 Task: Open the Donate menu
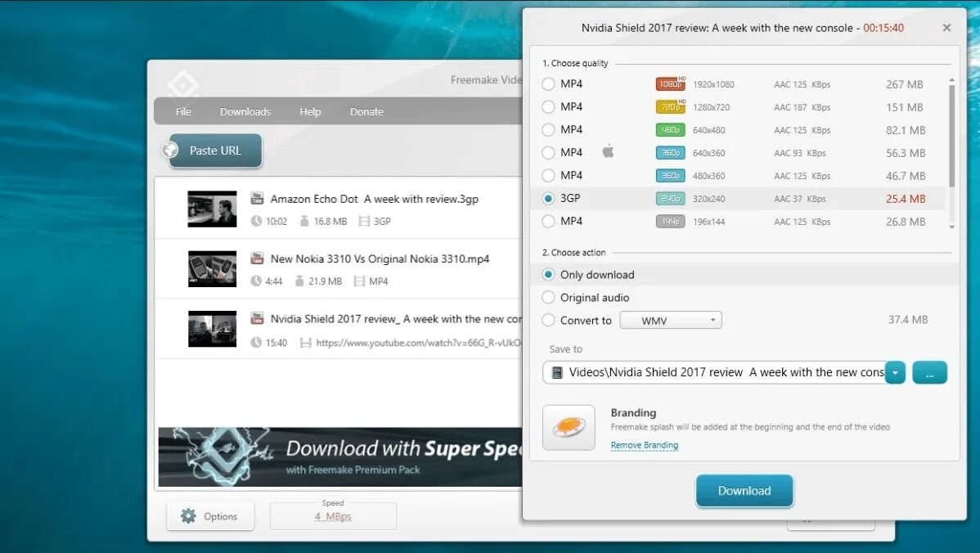366,111
